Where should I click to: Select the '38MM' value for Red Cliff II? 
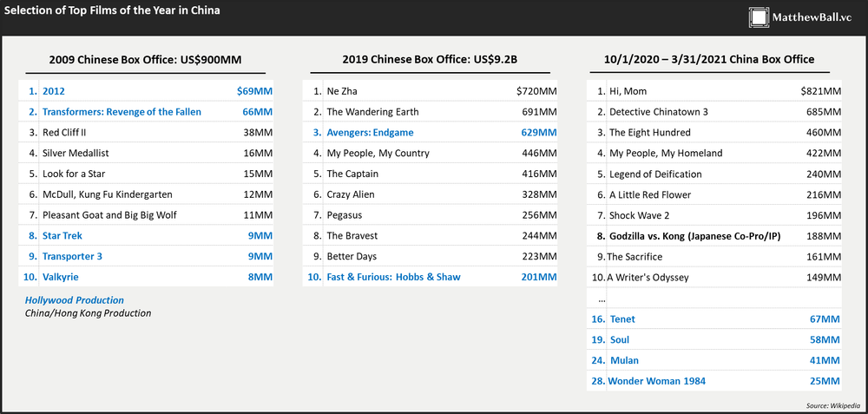point(258,133)
